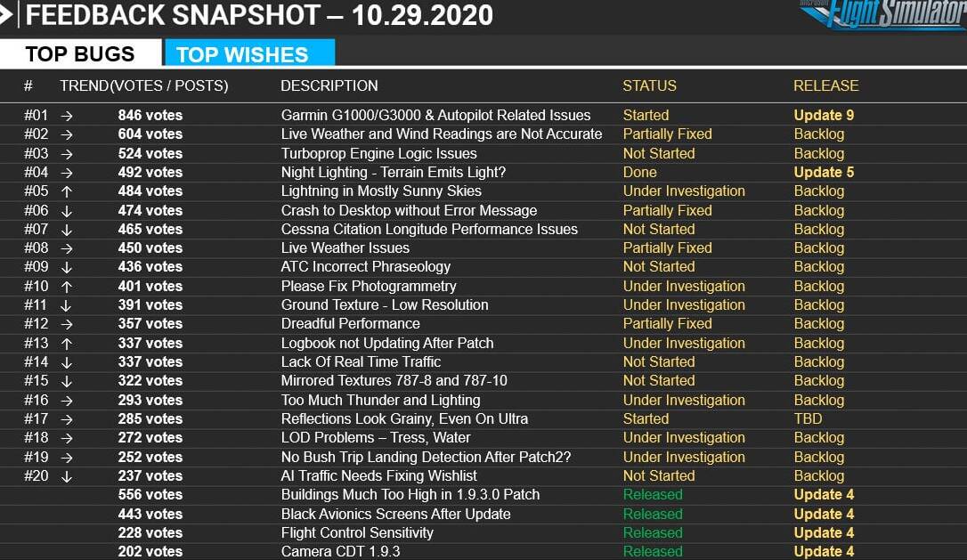Select 'Cessna Citation Longitude Performance Issues'
Image resolution: width=967 pixels, height=560 pixels.
(x=429, y=229)
